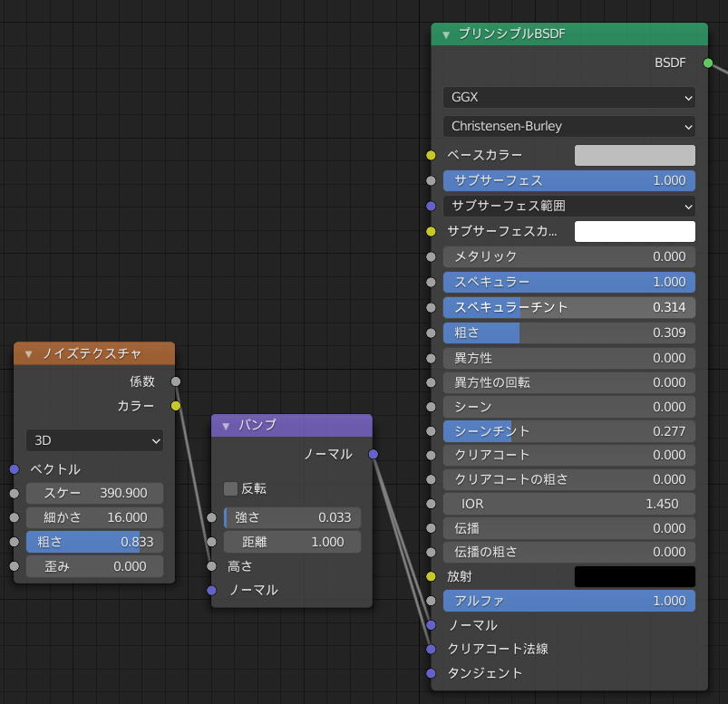
Task: Click the カラー yellow output socket
Action: 176,406
